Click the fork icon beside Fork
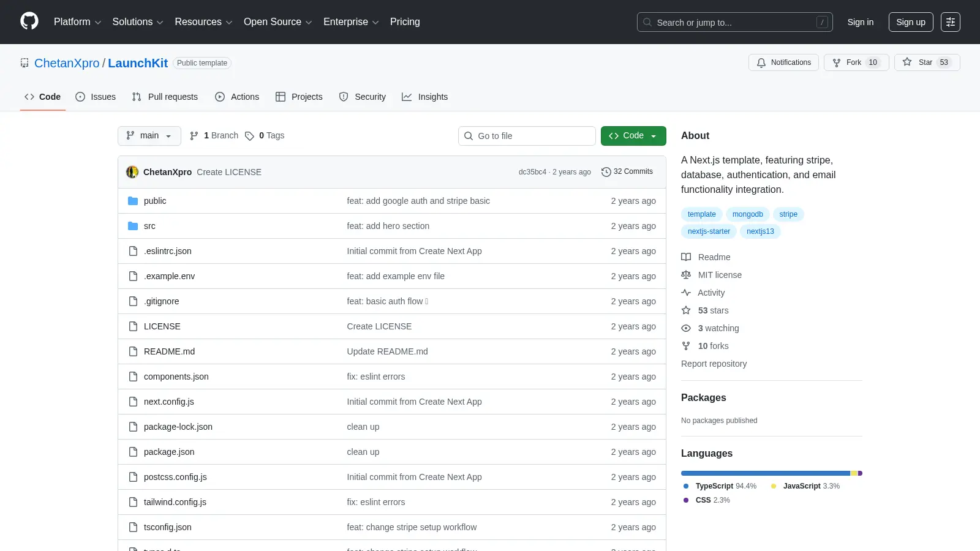980x551 pixels. pyautogui.click(x=837, y=62)
